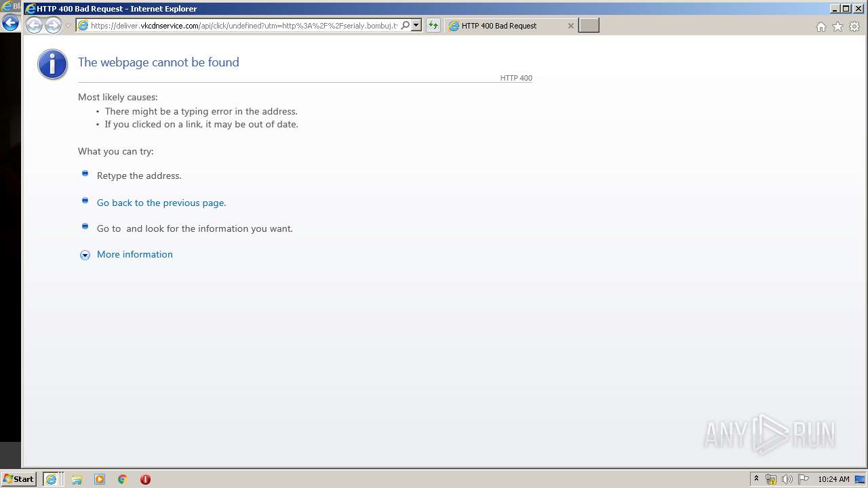Launch Google Chrome from taskbar
868x488 pixels.
(123, 479)
